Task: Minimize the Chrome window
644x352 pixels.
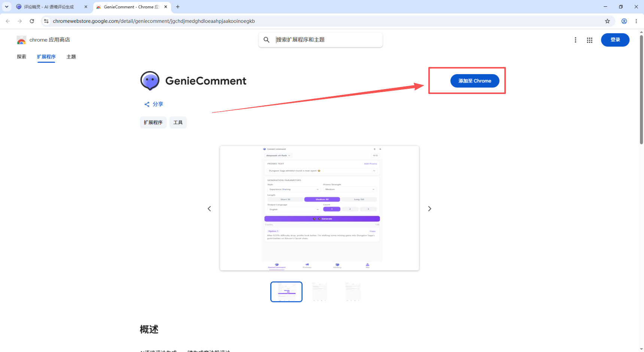Action: (605, 7)
